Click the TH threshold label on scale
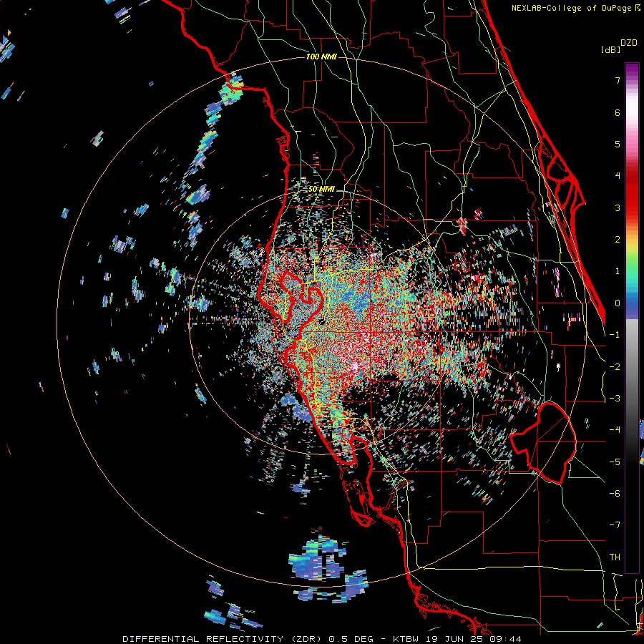The width and height of the screenshot is (644, 644). pyautogui.click(x=615, y=557)
